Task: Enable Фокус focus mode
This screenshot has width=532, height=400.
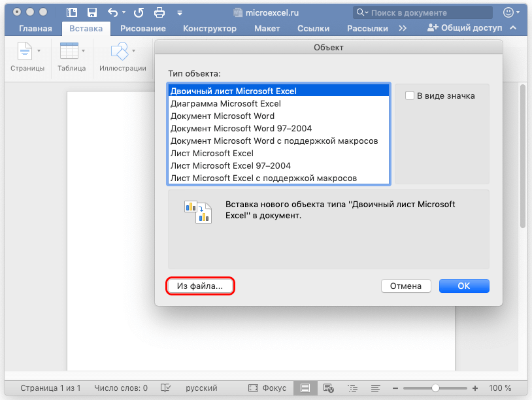Action: (267, 388)
